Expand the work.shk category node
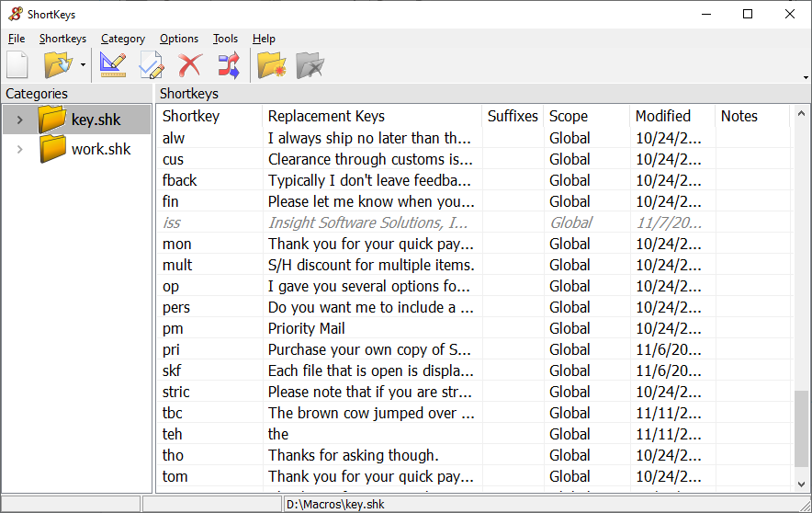The image size is (812, 513). click(19, 149)
